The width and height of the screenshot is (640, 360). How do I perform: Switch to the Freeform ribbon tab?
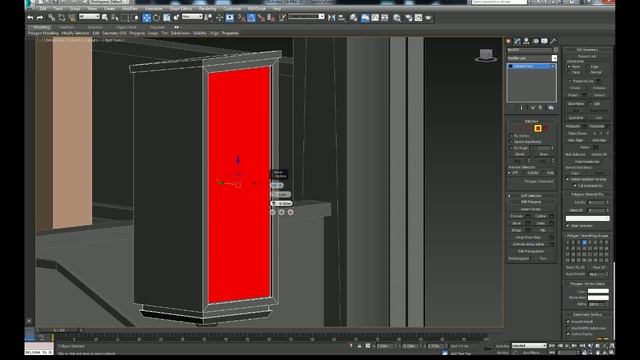coord(67,27)
